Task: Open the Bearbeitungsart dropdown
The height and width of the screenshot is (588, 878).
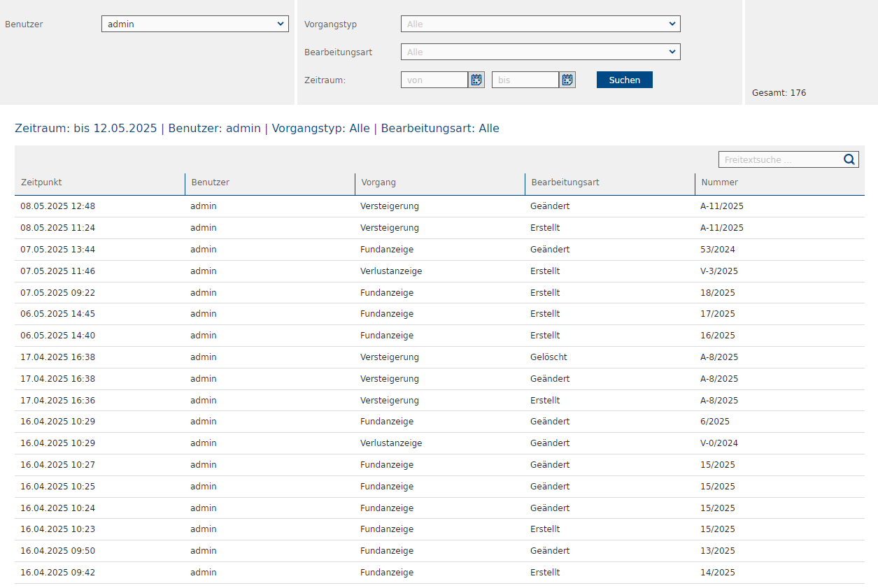Action: tap(541, 52)
